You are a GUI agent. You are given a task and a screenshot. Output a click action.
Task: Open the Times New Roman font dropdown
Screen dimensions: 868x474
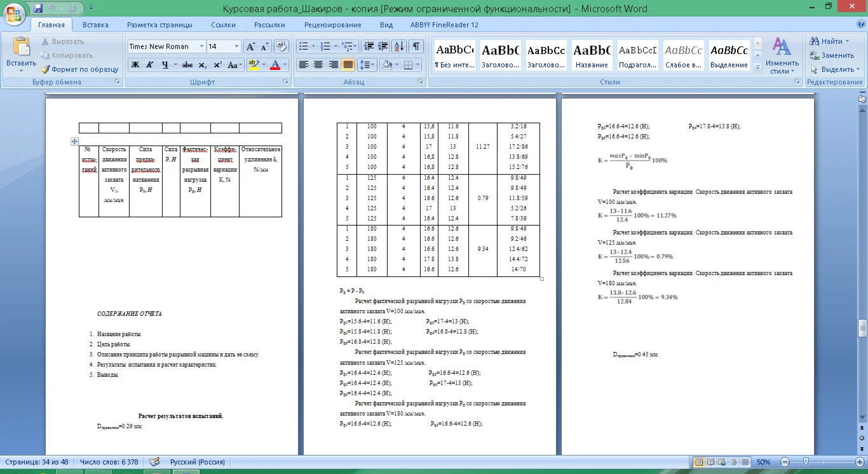tap(201, 46)
